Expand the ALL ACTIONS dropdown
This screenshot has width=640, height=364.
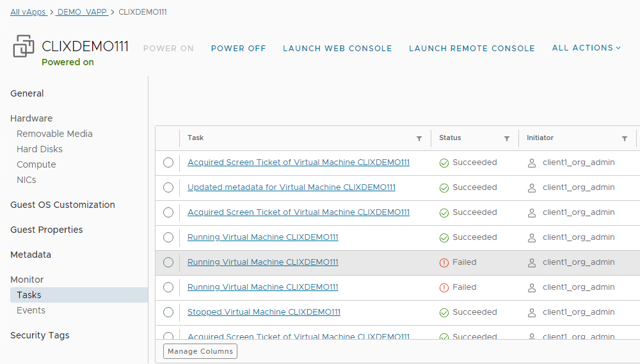(586, 48)
